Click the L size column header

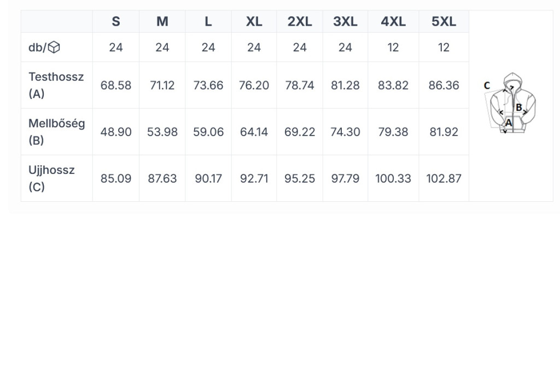pyautogui.click(x=208, y=21)
